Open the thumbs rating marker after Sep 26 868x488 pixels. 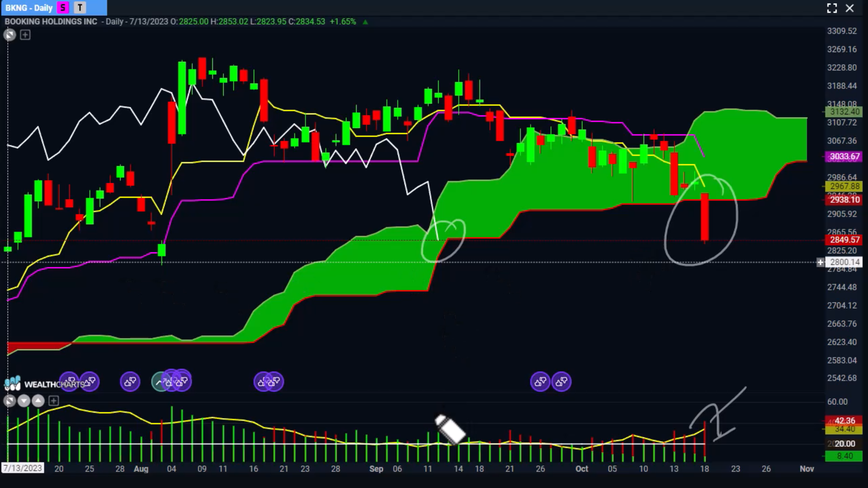click(561, 382)
